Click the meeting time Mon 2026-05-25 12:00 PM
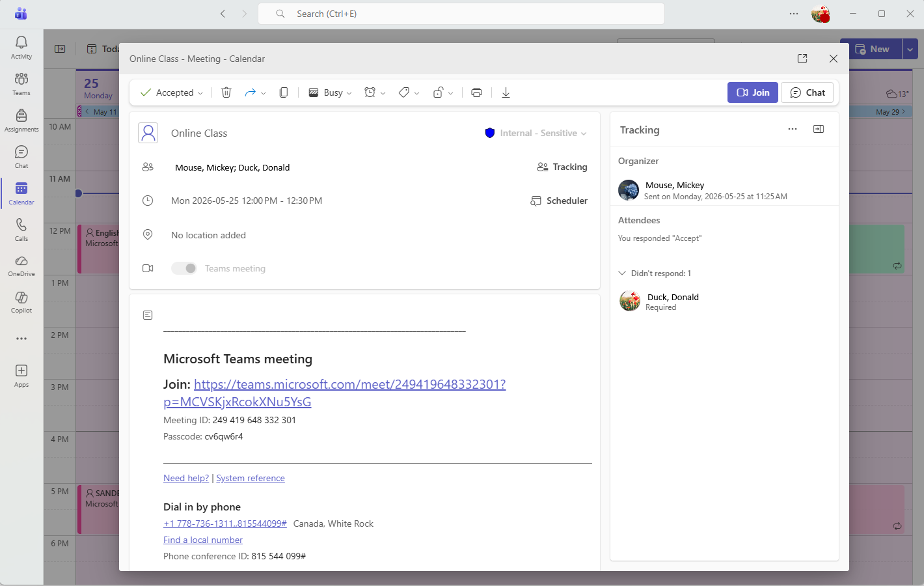 tap(247, 201)
